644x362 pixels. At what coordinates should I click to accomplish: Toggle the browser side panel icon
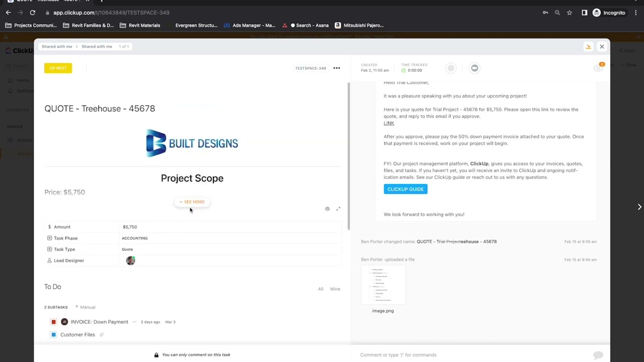tap(584, 13)
